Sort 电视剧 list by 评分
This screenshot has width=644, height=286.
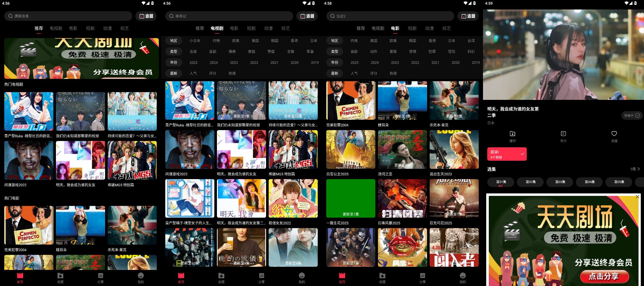tap(213, 74)
